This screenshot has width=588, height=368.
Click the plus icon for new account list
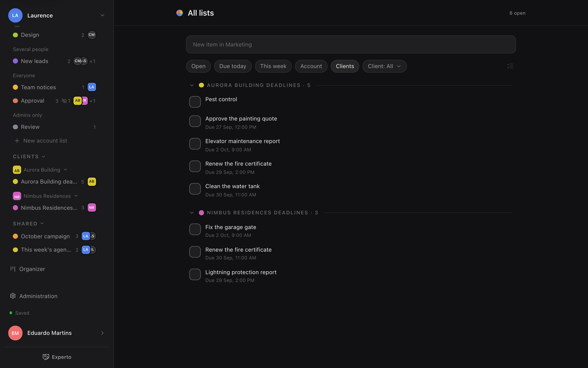tap(17, 141)
